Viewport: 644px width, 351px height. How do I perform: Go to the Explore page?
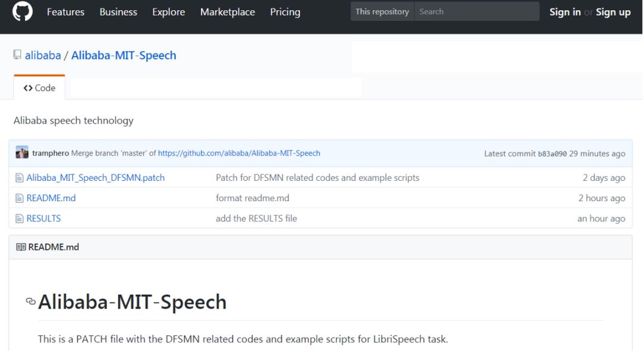(168, 12)
